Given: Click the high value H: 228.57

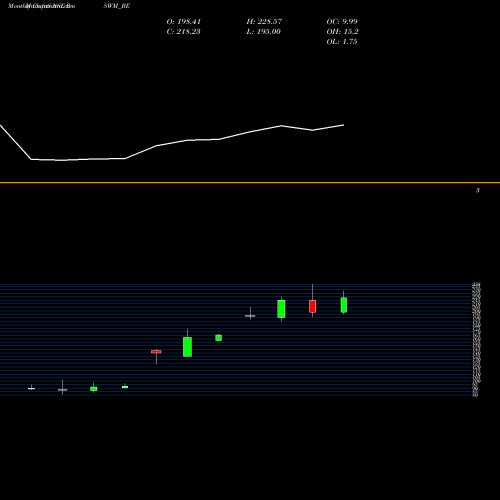Looking at the screenshot, I should (264, 22).
